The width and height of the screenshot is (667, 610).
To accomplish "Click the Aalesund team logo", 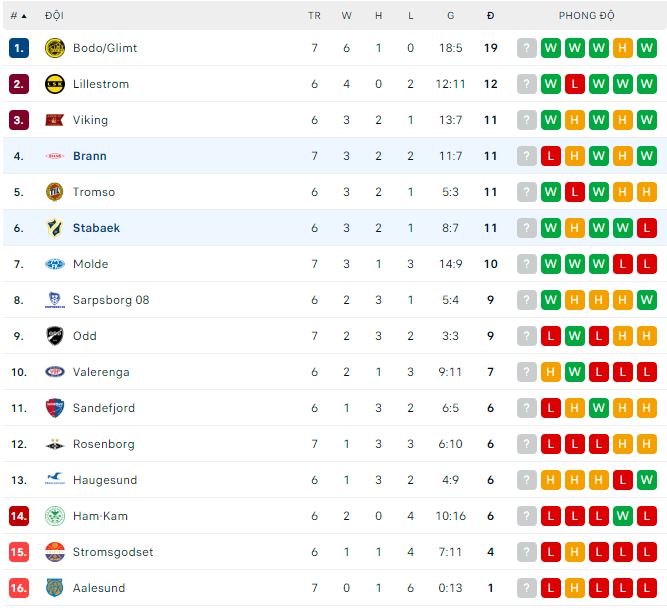I will pos(54,588).
